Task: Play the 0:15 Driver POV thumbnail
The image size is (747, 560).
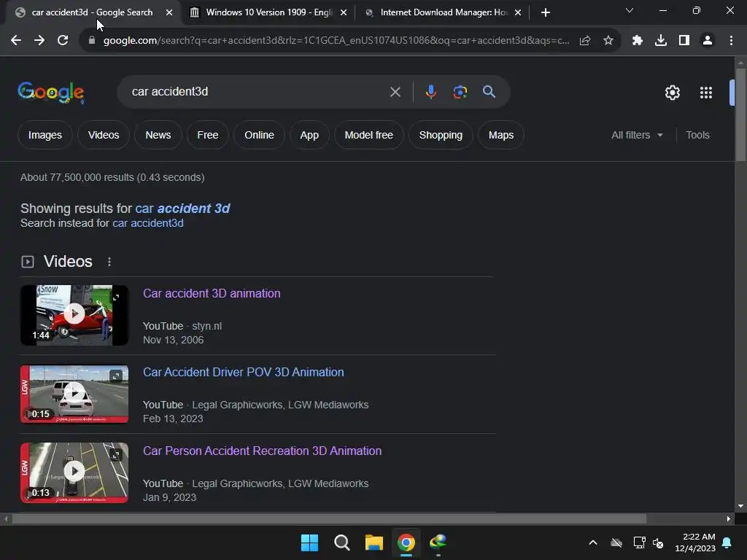Action: [x=74, y=394]
